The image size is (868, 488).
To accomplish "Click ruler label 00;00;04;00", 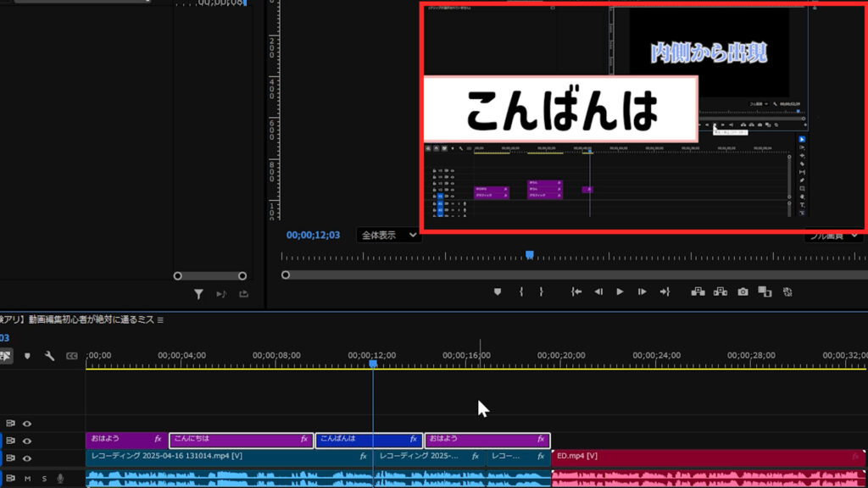I will [181, 355].
